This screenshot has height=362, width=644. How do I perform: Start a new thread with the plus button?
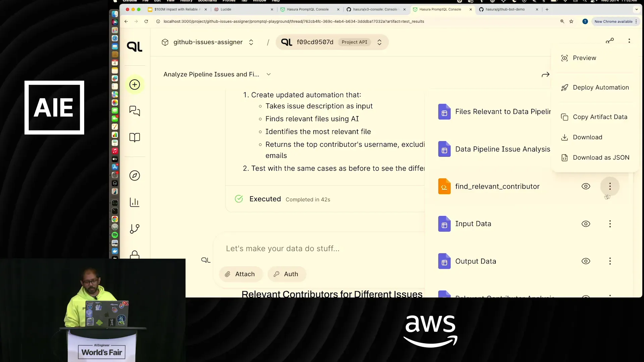coord(135,84)
